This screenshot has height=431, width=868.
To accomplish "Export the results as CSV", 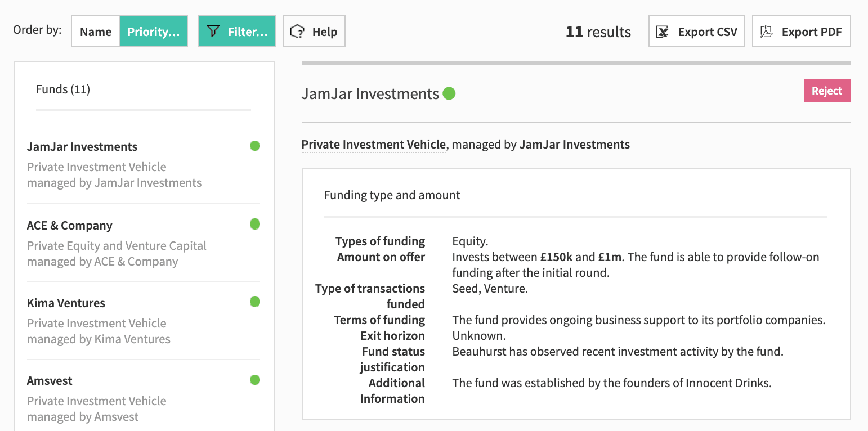I will [x=697, y=32].
